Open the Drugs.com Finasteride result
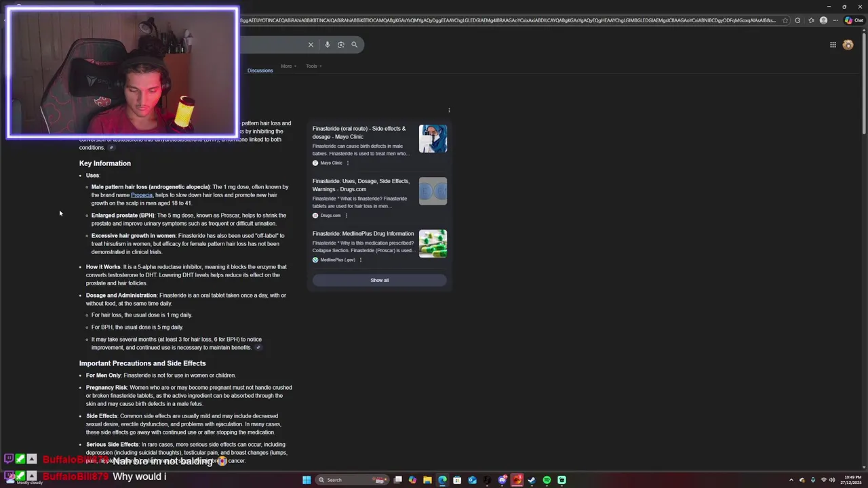This screenshot has width=868, height=488. 361,185
